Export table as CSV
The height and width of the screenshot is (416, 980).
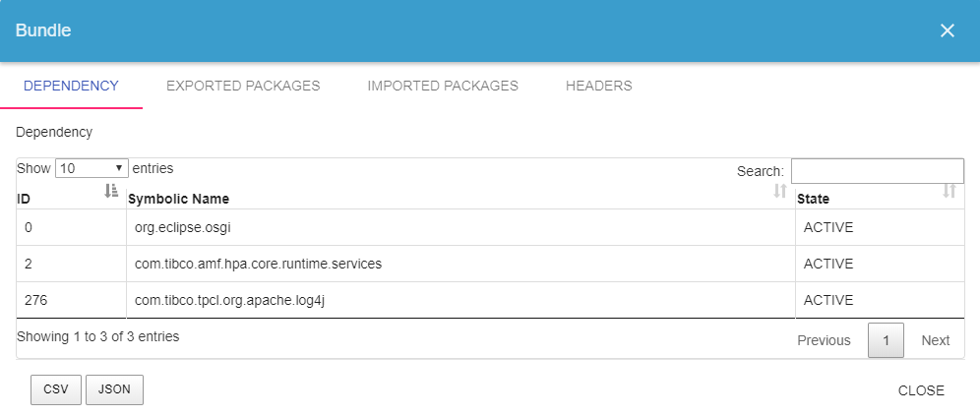[x=56, y=389]
